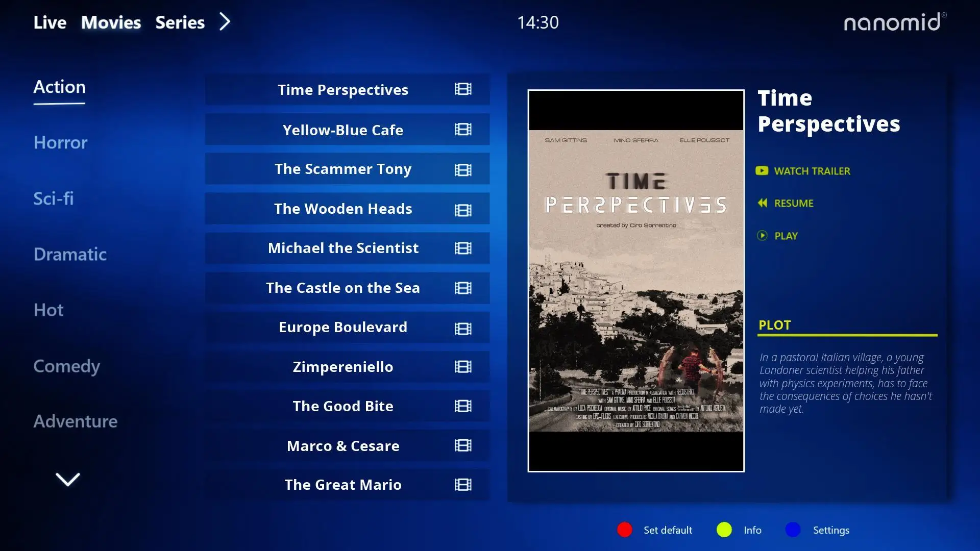
Task: Click the film icon next to Yellow-Blue Cafe
Action: 463,130
